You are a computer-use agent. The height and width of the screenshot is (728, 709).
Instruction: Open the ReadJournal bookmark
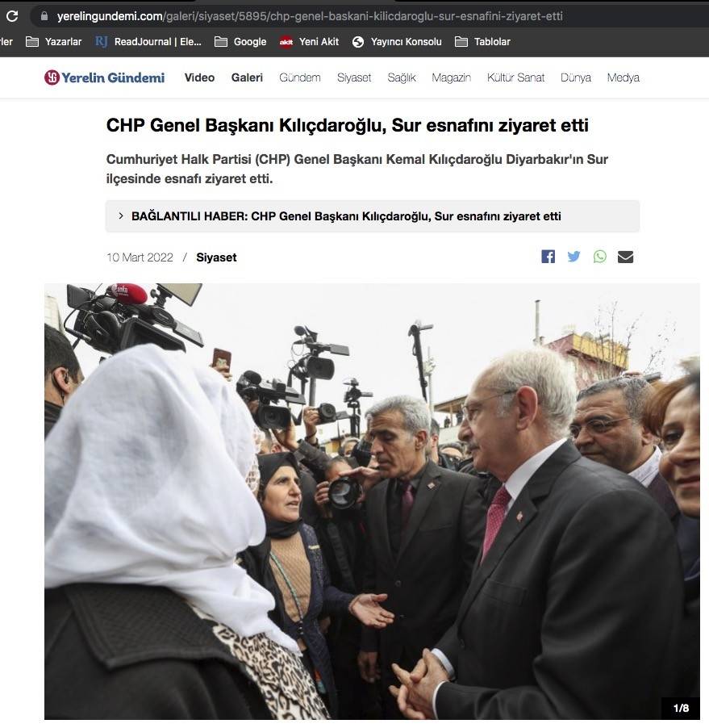pos(148,42)
